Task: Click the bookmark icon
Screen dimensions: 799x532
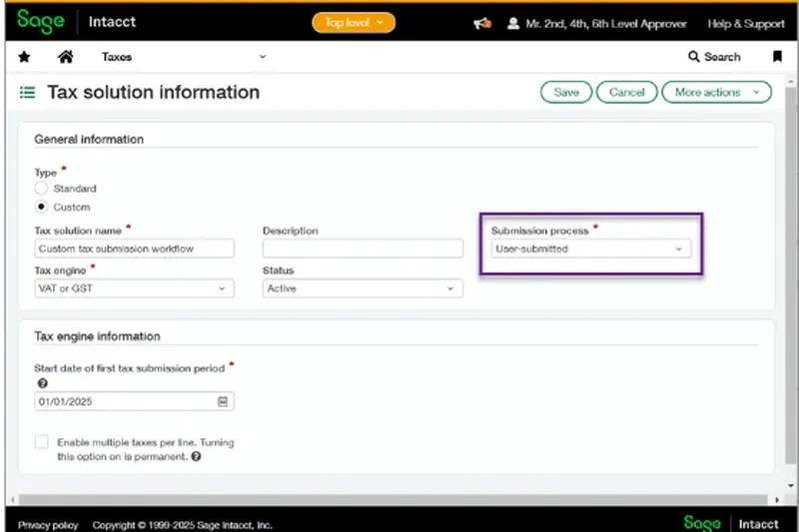Action: pyautogui.click(x=777, y=56)
